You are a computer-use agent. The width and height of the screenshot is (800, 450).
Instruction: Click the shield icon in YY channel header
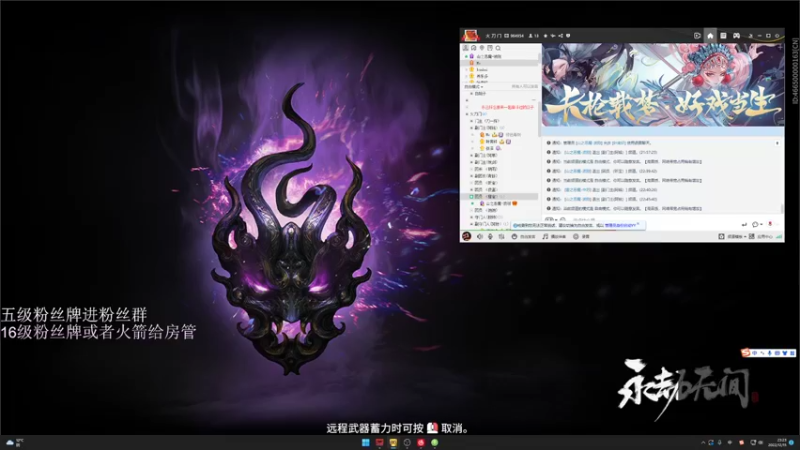(x=568, y=36)
